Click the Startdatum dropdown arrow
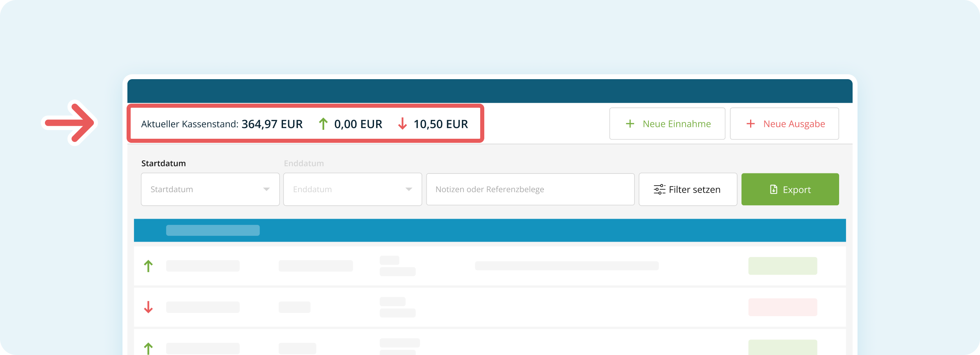This screenshot has height=355, width=980. tap(266, 189)
